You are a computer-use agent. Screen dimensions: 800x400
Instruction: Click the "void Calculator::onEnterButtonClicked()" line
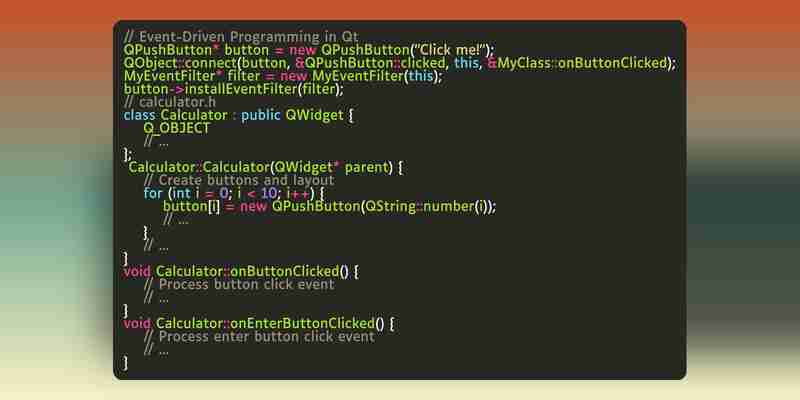tap(259, 323)
